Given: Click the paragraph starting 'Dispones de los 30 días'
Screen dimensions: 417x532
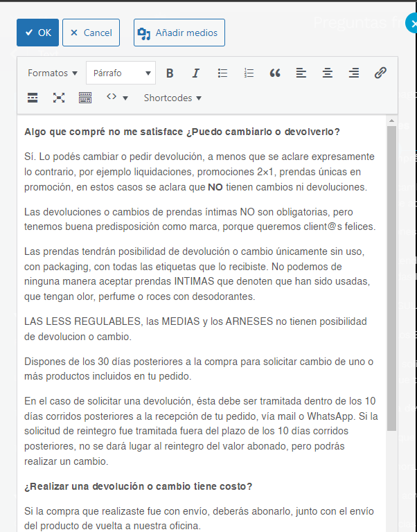Looking at the screenshot, I should 199,369.
